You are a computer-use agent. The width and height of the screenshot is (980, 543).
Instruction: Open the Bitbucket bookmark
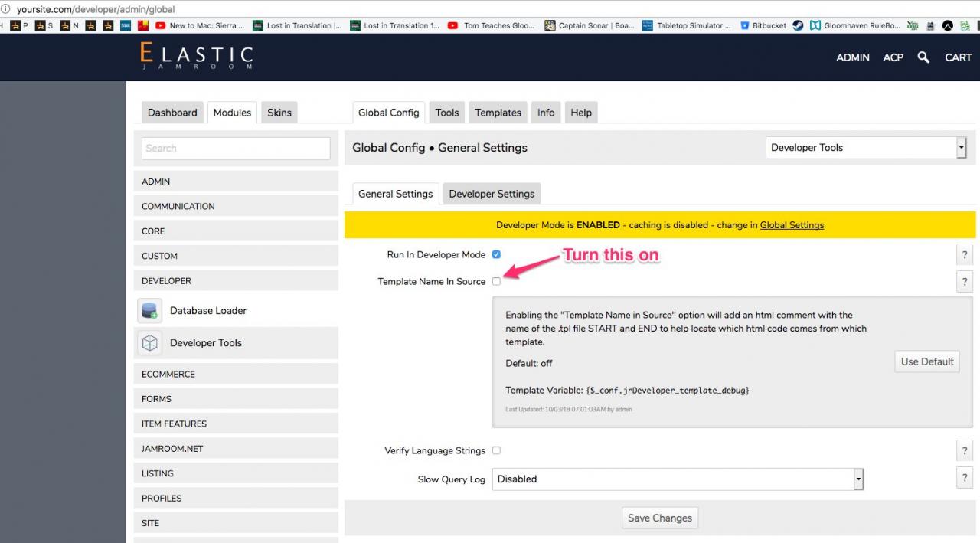(x=763, y=25)
